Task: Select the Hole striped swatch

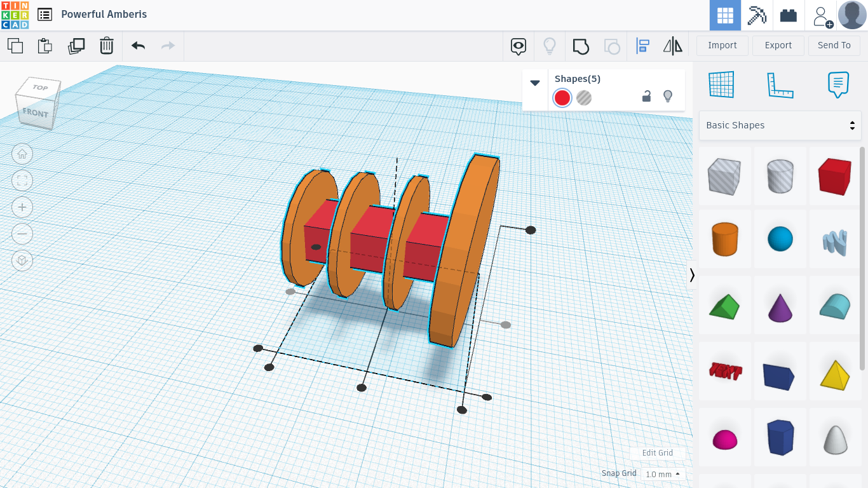Action: pyautogui.click(x=584, y=98)
